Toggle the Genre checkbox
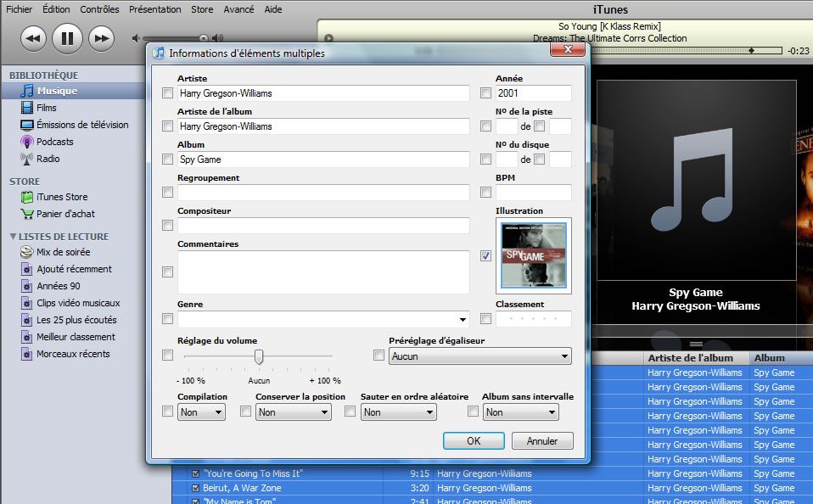Viewport: 813px width, 504px height. click(167, 319)
